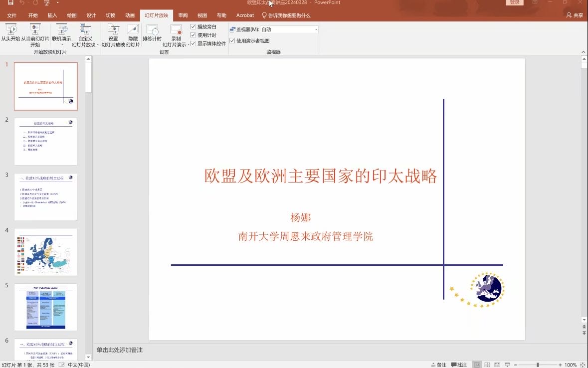The width and height of the screenshot is (588, 368).
Task: Uncheck Play Narrations (播放旁白) checkbox
Action: tap(194, 27)
